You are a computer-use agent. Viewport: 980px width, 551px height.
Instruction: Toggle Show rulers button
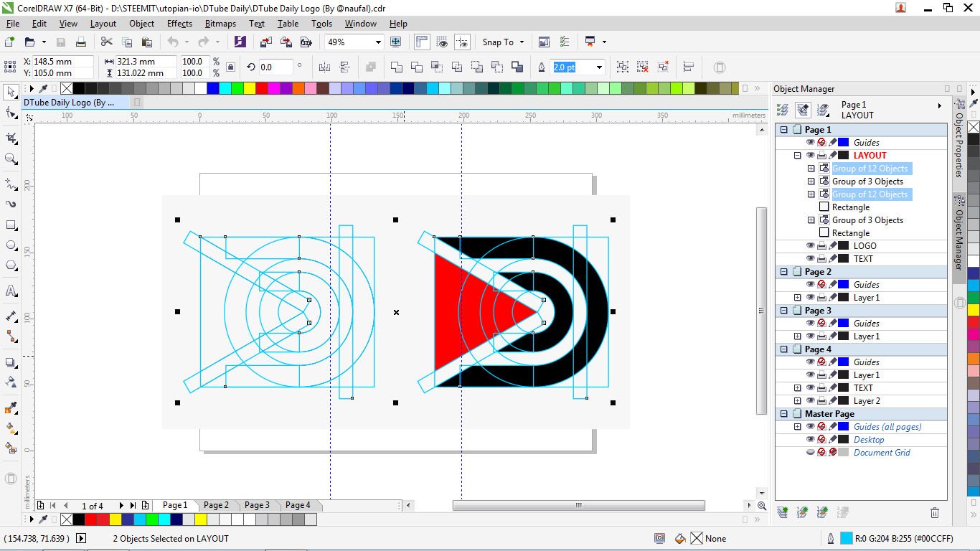422,42
